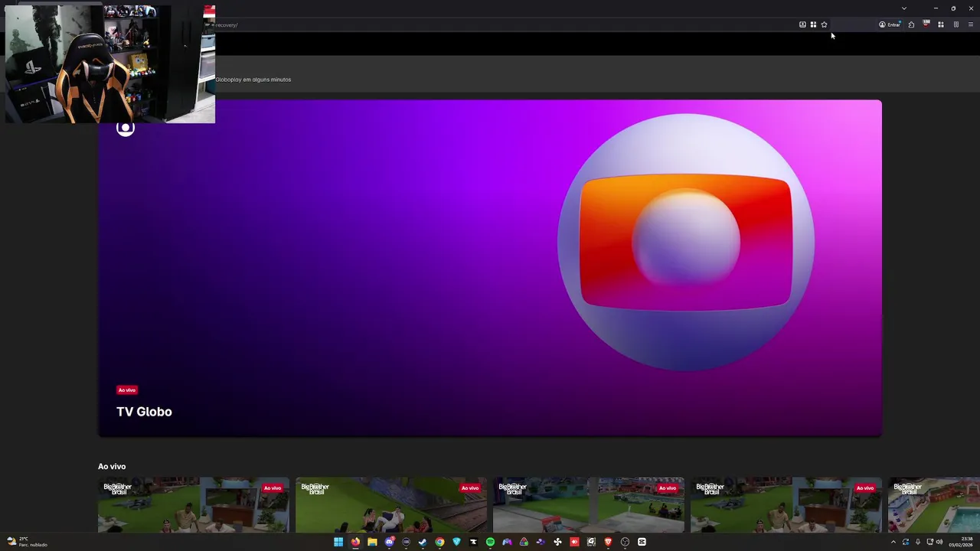Open Google Chrome from the taskbar
The width and height of the screenshot is (980, 551).
[439, 542]
